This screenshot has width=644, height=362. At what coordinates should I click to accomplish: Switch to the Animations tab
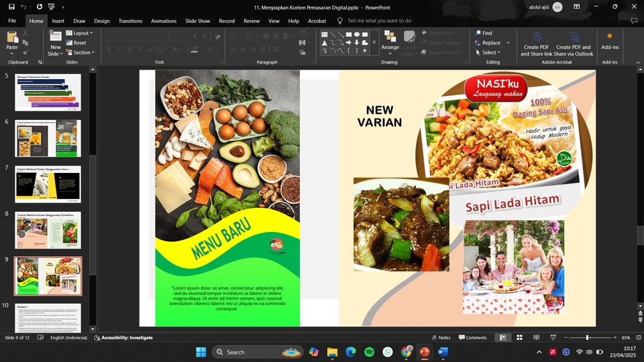pos(164,21)
